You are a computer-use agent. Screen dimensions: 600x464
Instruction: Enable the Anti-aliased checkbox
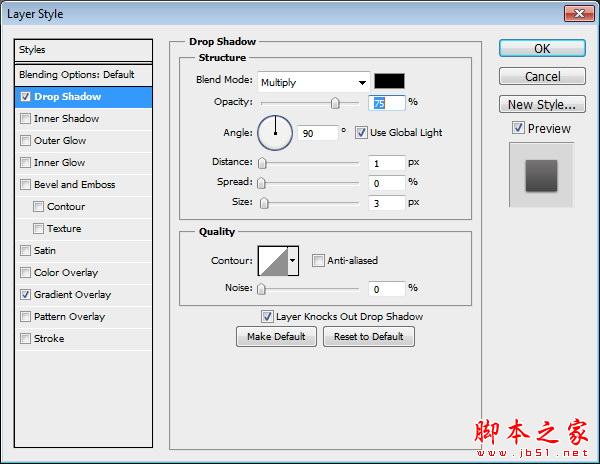(318, 260)
